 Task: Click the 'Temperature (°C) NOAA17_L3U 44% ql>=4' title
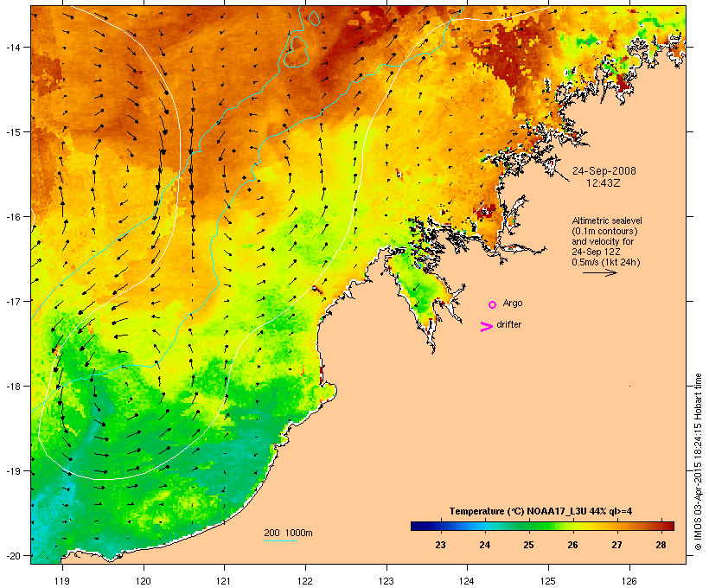540,511
